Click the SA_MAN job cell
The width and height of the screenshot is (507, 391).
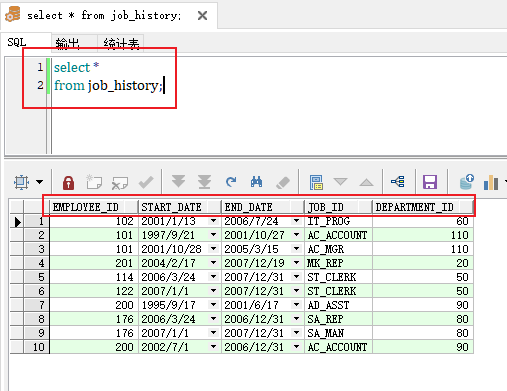338,333
